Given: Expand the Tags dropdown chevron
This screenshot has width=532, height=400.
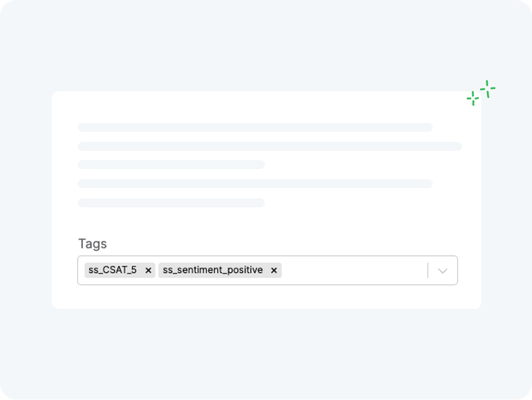Looking at the screenshot, I should point(442,270).
